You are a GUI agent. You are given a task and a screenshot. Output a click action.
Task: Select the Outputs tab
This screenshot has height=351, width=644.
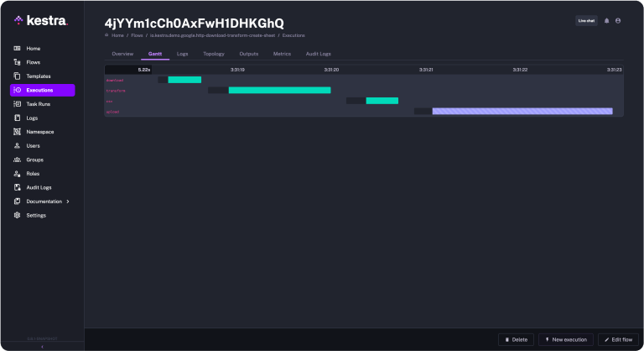click(x=248, y=54)
